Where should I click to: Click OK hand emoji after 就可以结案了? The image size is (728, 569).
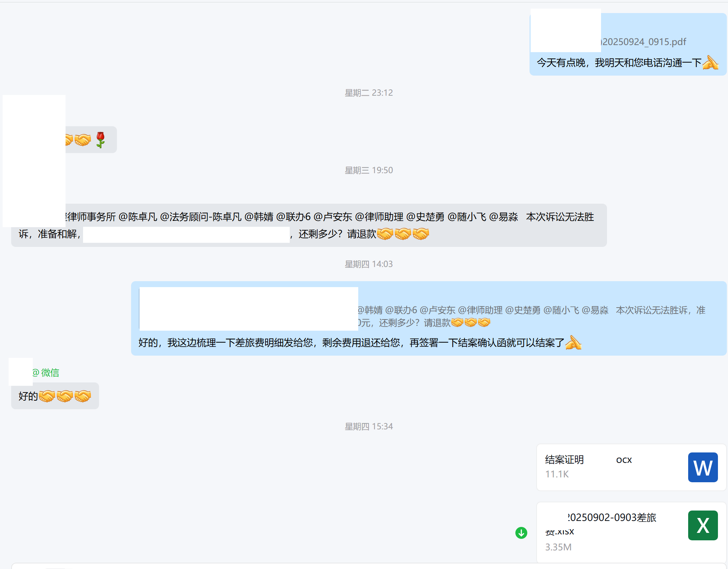pos(573,343)
